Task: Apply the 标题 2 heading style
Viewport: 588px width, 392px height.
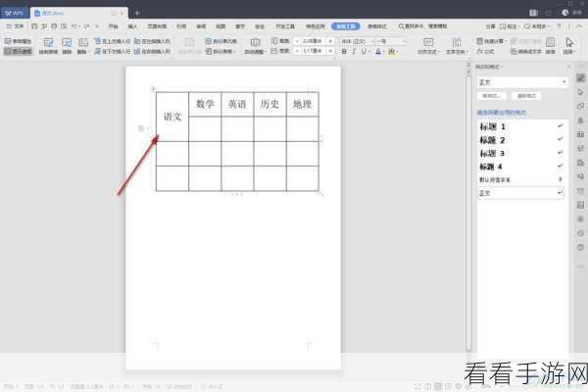Action: 521,140
